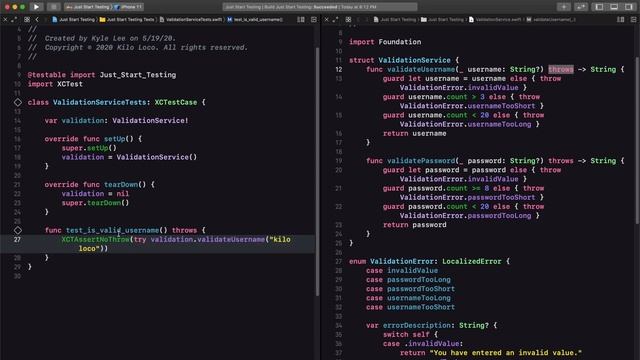Image resolution: width=640 pixels, height=360 pixels.
Task: Click line number 27 in left gutter
Action: coord(17,240)
